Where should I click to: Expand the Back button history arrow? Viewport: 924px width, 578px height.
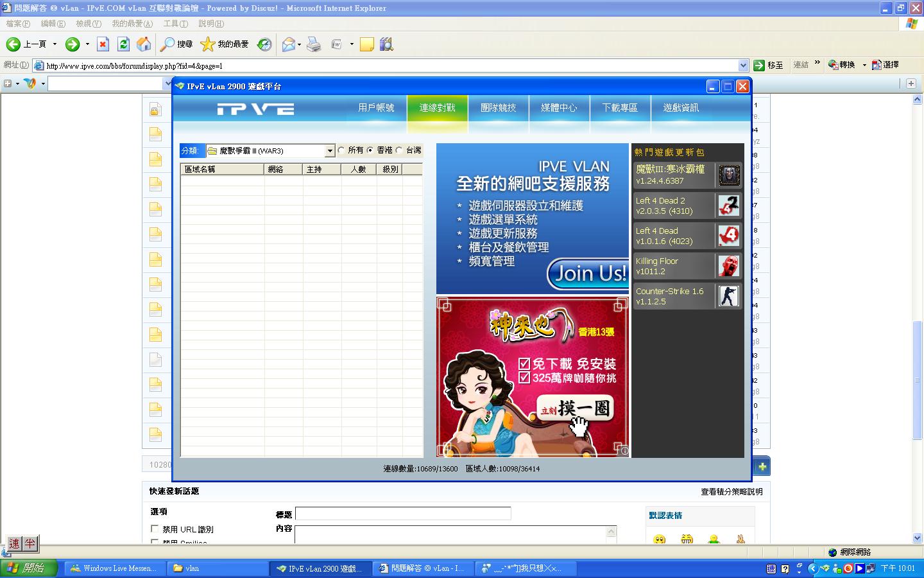55,44
